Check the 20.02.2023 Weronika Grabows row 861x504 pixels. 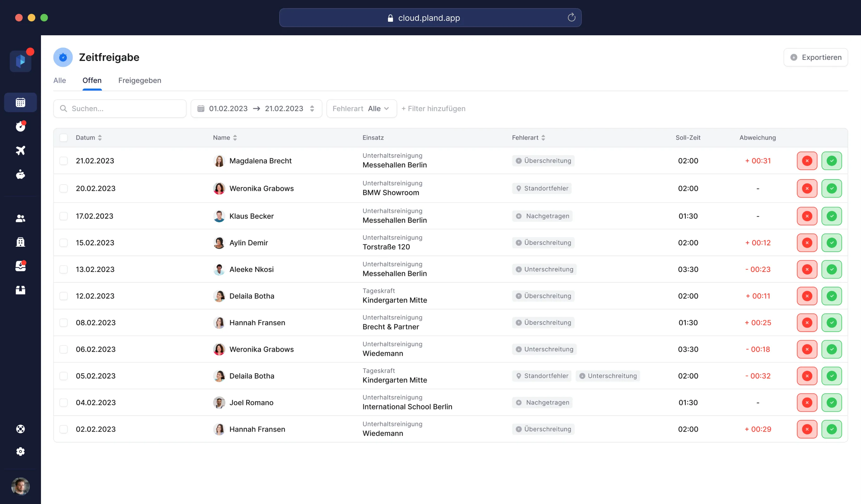click(x=64, y=188)
